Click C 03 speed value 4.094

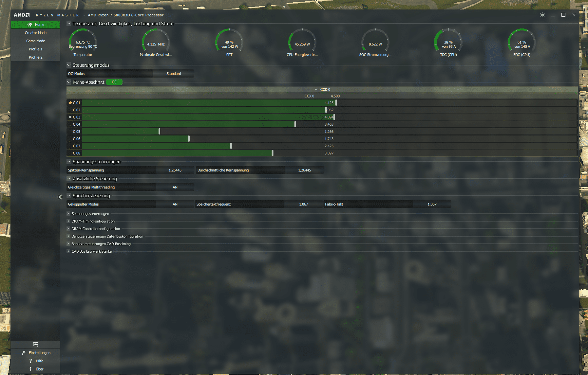click(x=329, y=117)
